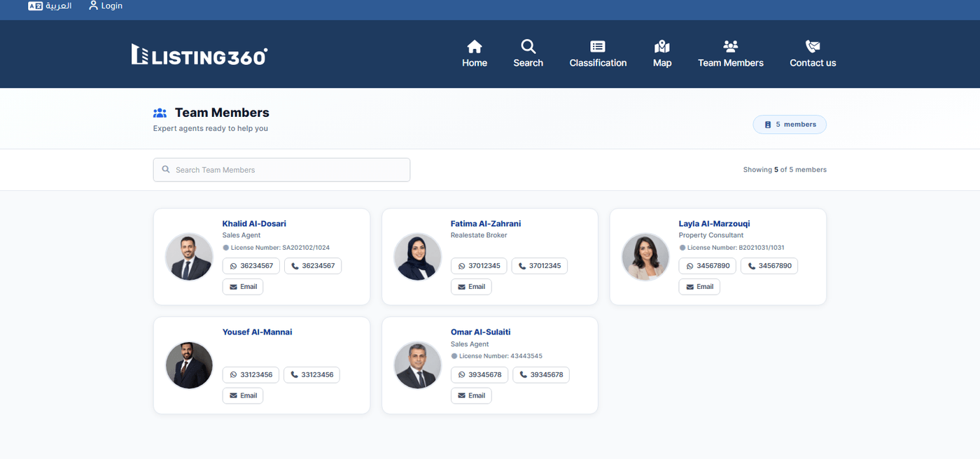Viewport: 980px width, 459px height.
Task: Email Layla Al-Marzouqi
Action: point(699,287)
